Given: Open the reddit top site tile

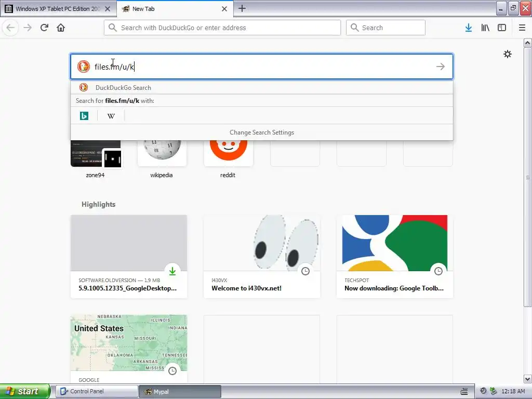Looking at the screenshot, I should pos(228,159).
